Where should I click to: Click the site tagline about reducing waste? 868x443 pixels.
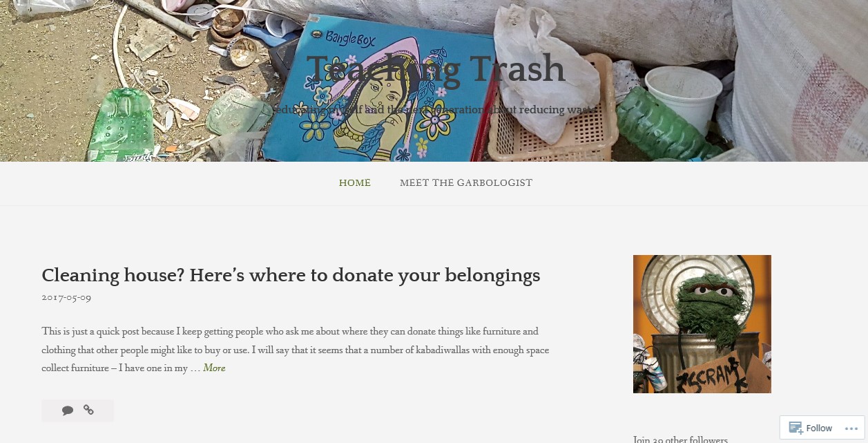pyautogui.click(x=434, y=110)
